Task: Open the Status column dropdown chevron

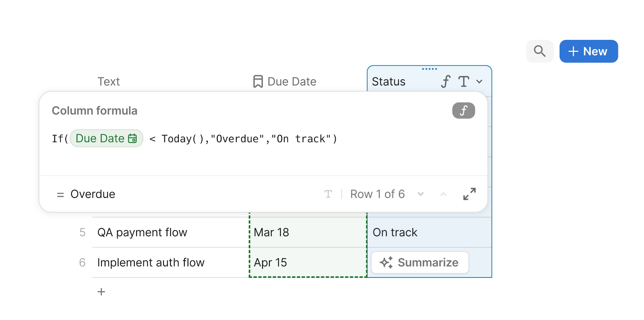Action: coord(479,82)
